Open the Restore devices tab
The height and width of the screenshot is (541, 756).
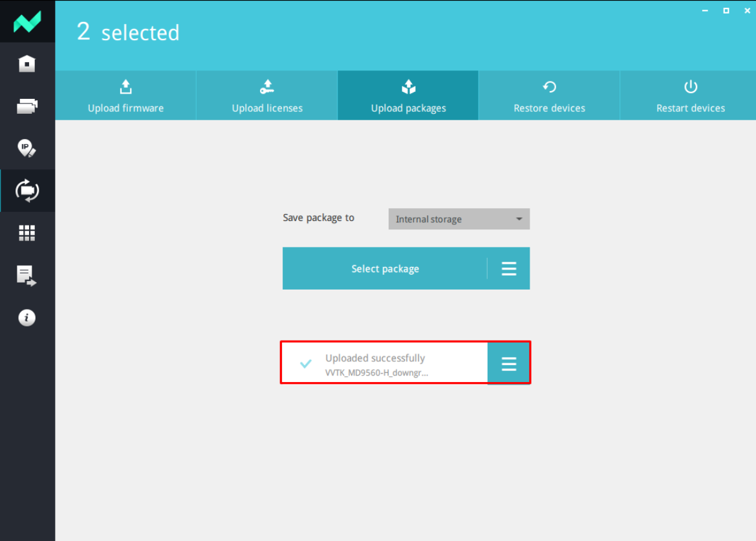pos(549,96)
